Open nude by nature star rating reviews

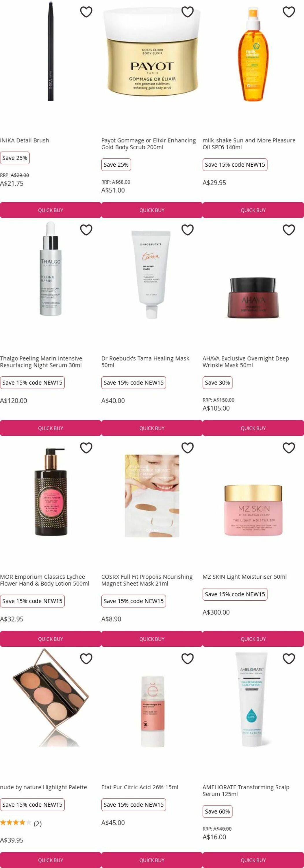pos(21,823)
